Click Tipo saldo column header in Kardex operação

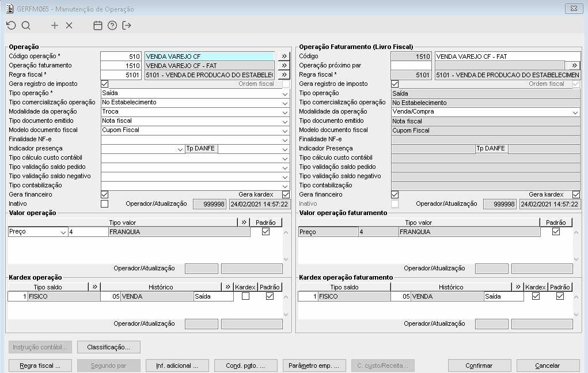(x=48, y=287)
